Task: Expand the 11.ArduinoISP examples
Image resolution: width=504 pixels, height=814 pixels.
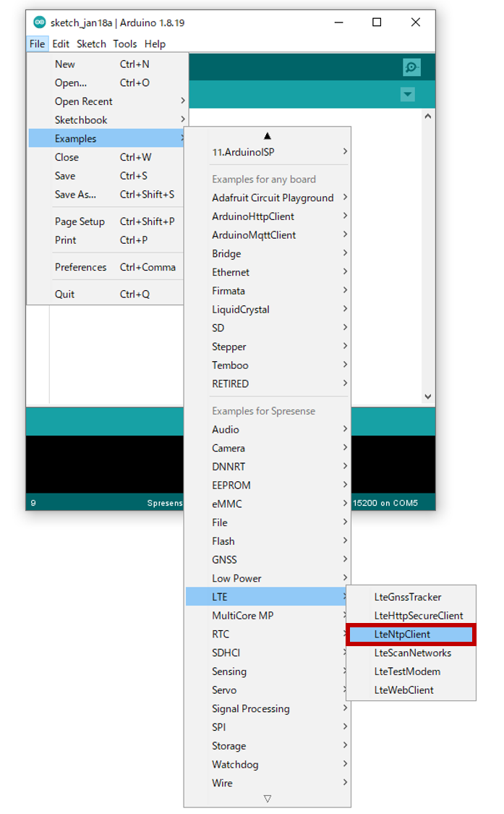Action: (x=268, y=152)
